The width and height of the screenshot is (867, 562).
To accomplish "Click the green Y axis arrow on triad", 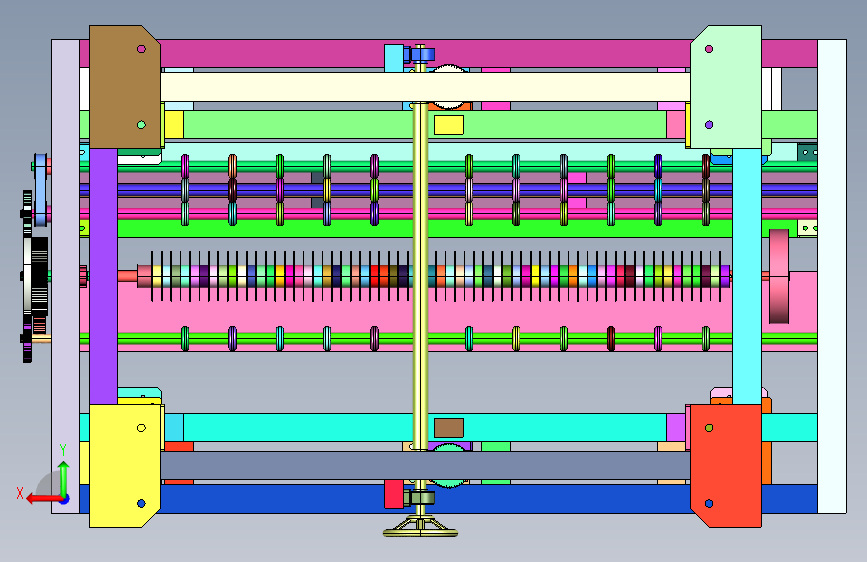I will pos(64,478).
